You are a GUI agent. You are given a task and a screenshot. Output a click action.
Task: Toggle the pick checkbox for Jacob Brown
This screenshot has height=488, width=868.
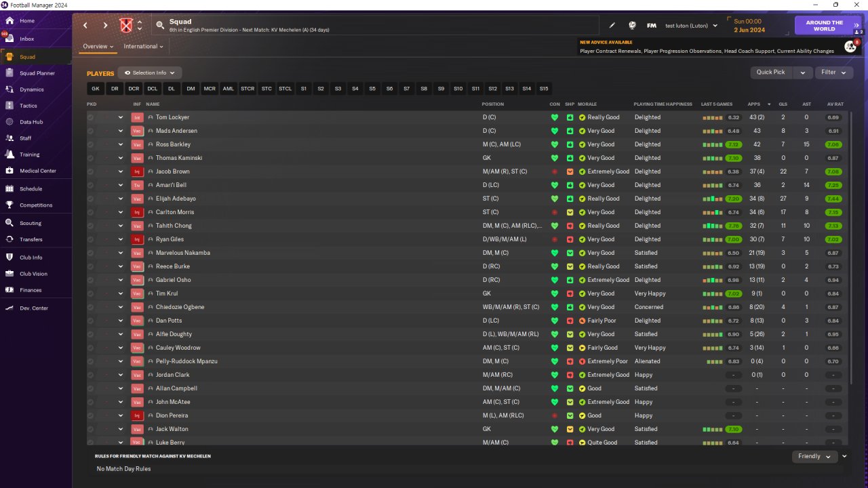90,171
